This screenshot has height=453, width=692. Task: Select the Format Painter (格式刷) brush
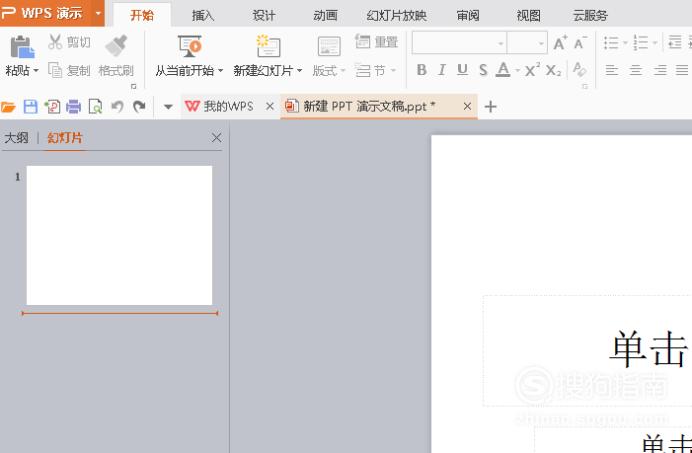pos(116,45)
